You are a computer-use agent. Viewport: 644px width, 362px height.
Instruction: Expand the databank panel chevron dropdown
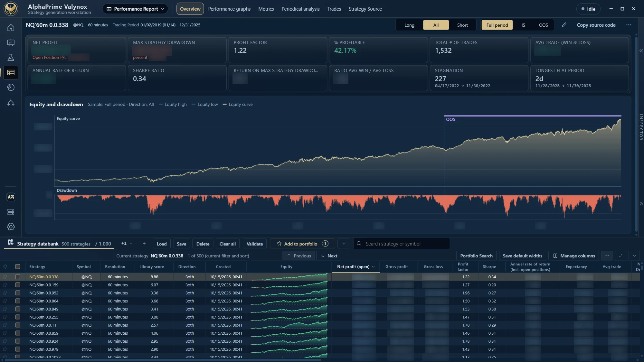coord(634,256)
